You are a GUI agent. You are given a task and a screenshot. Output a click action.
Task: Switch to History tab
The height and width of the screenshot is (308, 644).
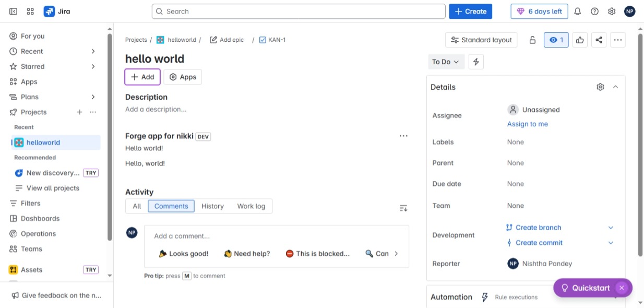(x=212, y=206)
